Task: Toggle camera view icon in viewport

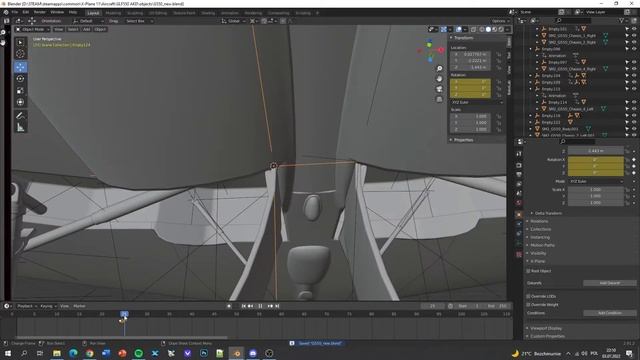Action: pyautogui.click(x=439, y=89)
